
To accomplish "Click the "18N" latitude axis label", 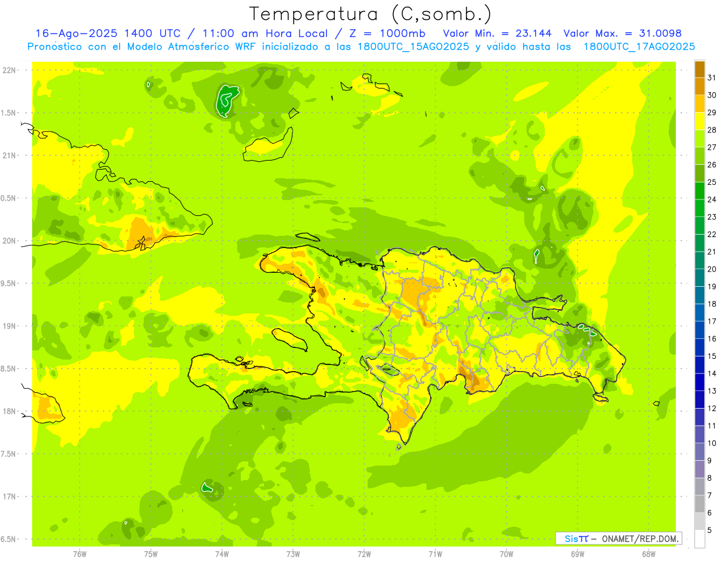I will 9,411.
